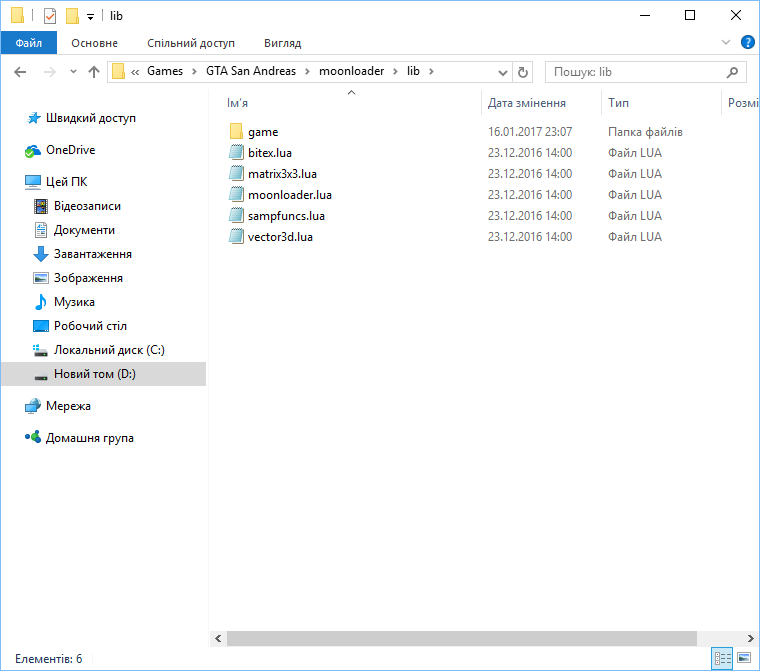Expand chevron after moonloader breadcrumb
Image resolution: width=760 pixels, height=671 pixels.
coord(396,72)
